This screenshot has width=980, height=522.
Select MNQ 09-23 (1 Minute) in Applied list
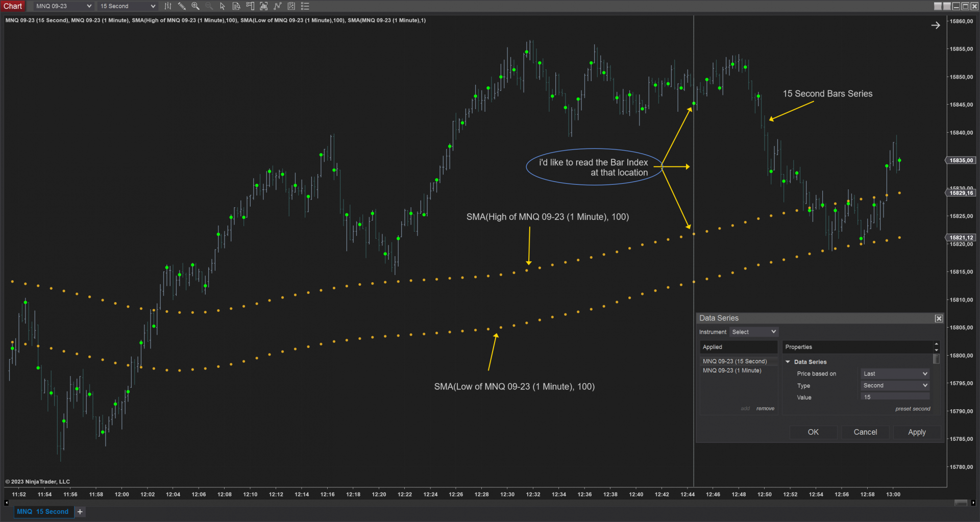(x=739, y=370)
